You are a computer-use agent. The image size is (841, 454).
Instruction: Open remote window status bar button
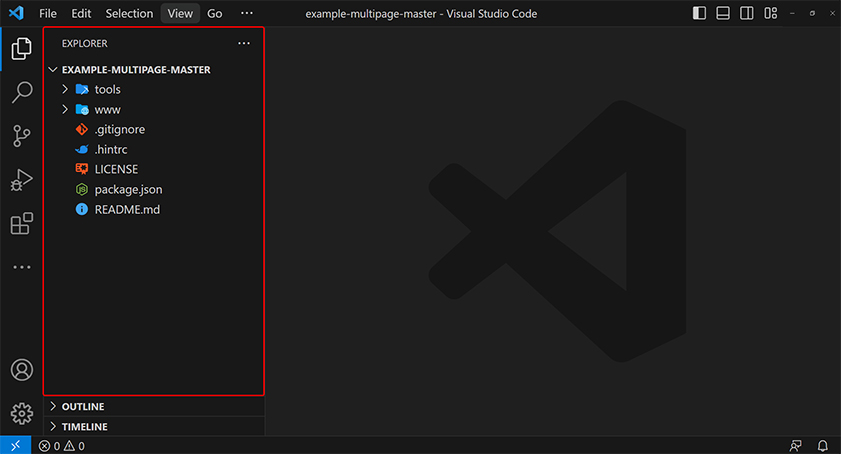click(15, 445)
